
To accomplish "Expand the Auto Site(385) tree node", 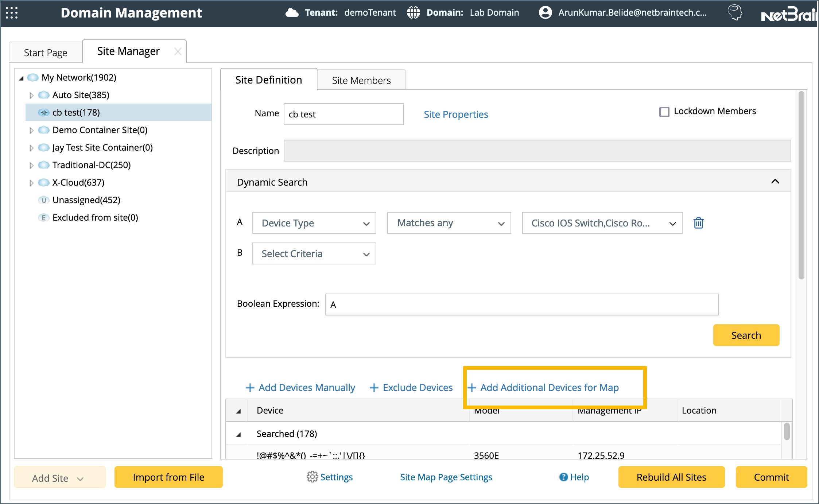I will (31, 96).
